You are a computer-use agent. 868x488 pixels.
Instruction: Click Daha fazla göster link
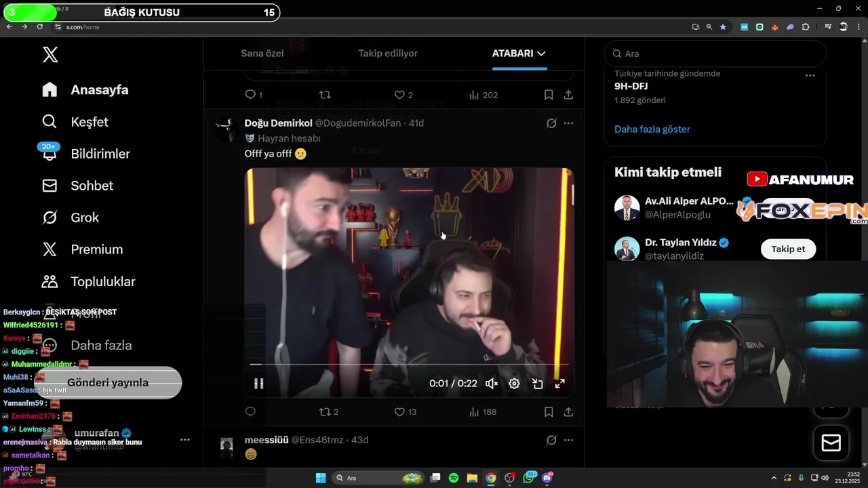click(652, 129)
